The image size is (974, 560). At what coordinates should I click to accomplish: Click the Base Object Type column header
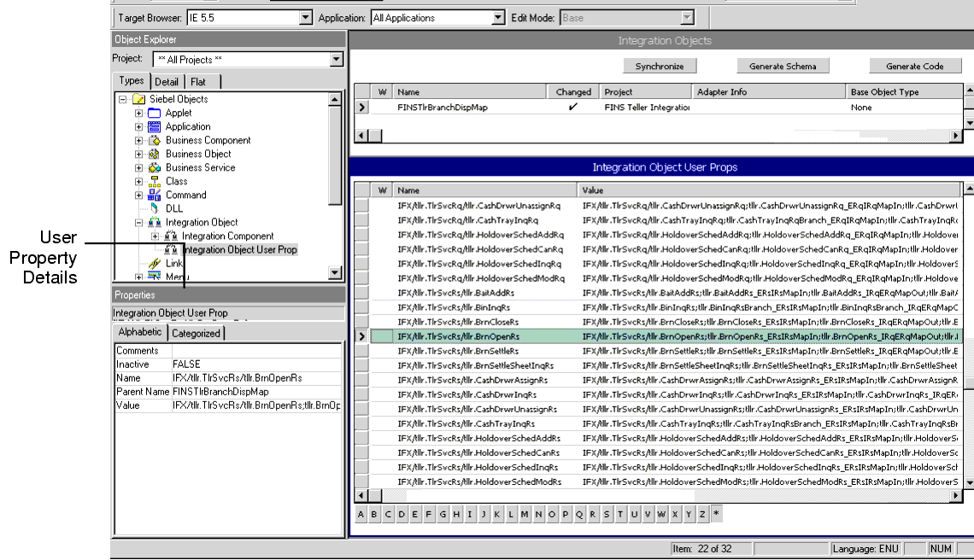point(904,92)
